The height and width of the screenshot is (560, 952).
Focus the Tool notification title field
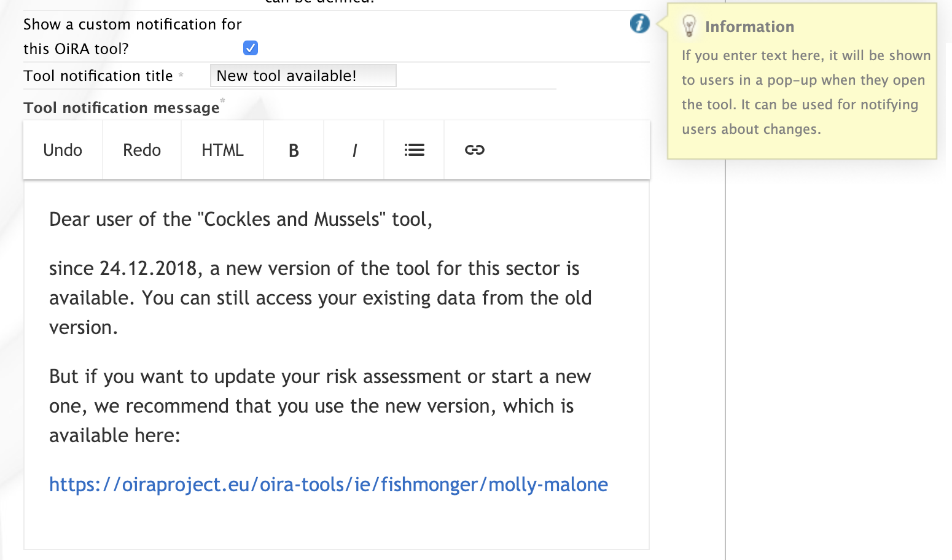[x=303, y=75]
